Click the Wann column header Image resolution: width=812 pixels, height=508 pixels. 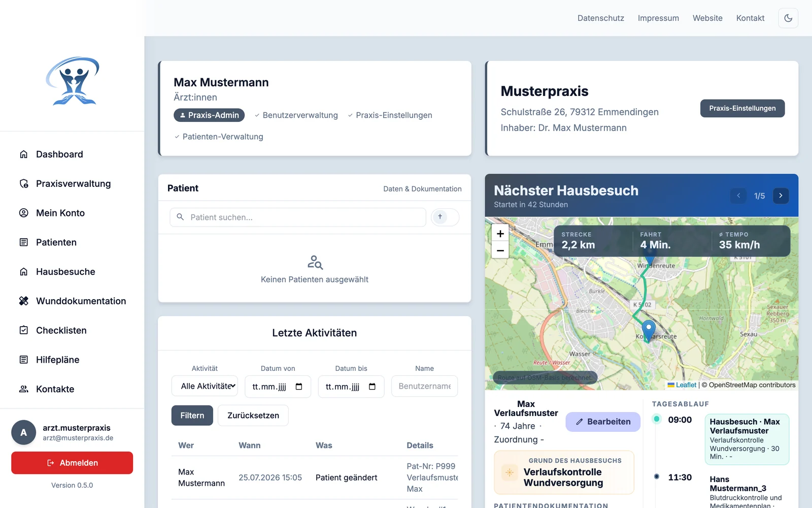pyautogui.click(x=250, y=446)
